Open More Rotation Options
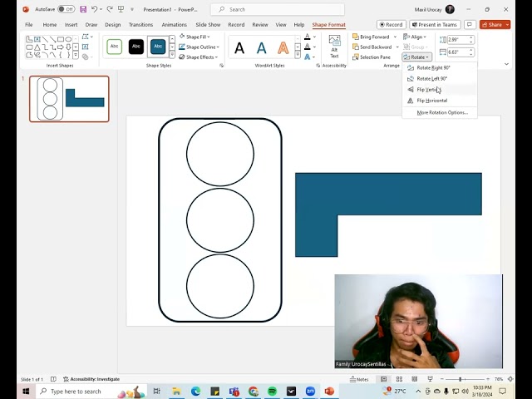This screenshot has width=532, height=399. pos(440,112)
